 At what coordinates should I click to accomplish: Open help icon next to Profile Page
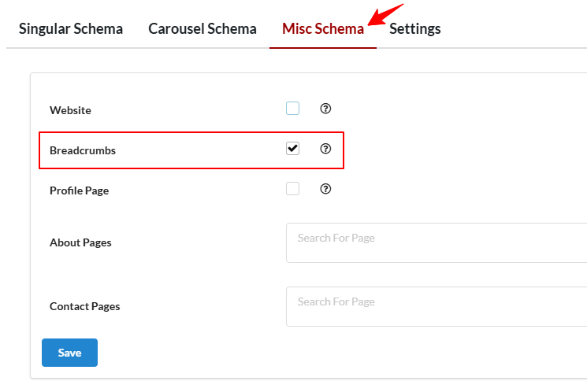(x=325, y=189)
